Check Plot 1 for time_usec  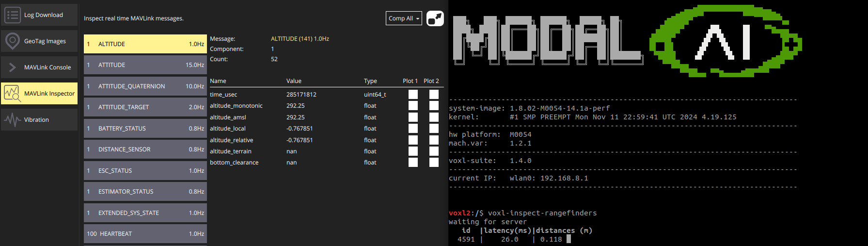coord(413,94)
